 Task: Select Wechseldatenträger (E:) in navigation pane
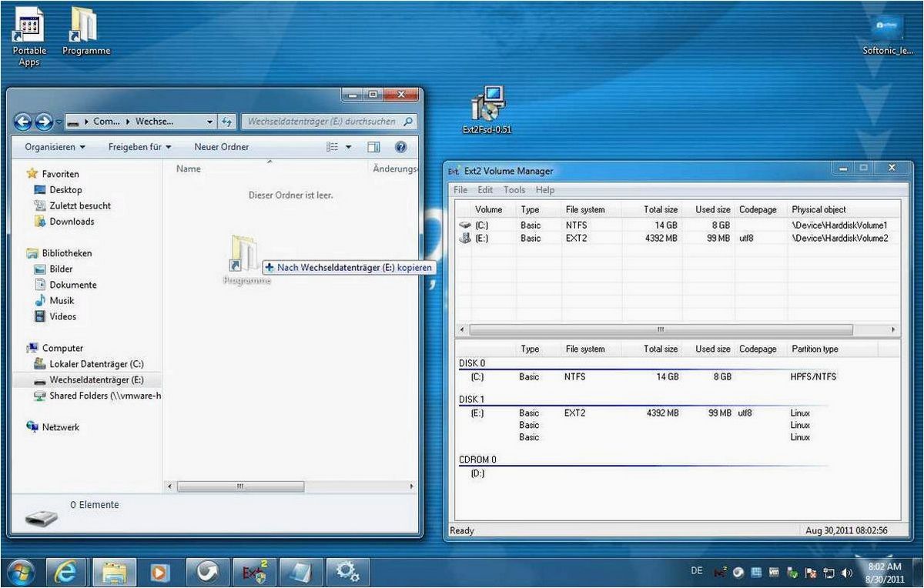[88, 380]
